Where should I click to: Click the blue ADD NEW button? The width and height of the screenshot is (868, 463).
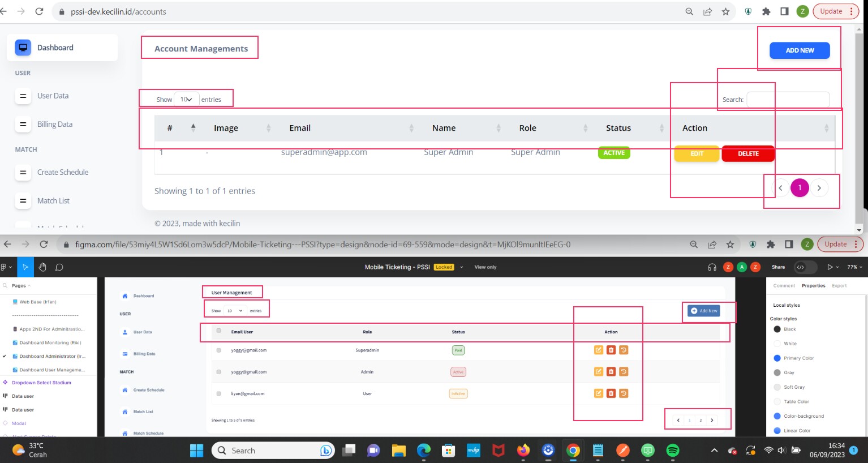pyautogui.click(x=800, y=50)
